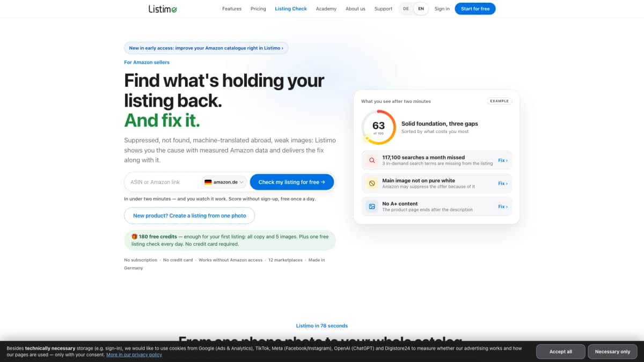Click Fix for missed searches
The width and height of the screenshot is (644, 362).
pyautogui.click(x=503, y=160)
